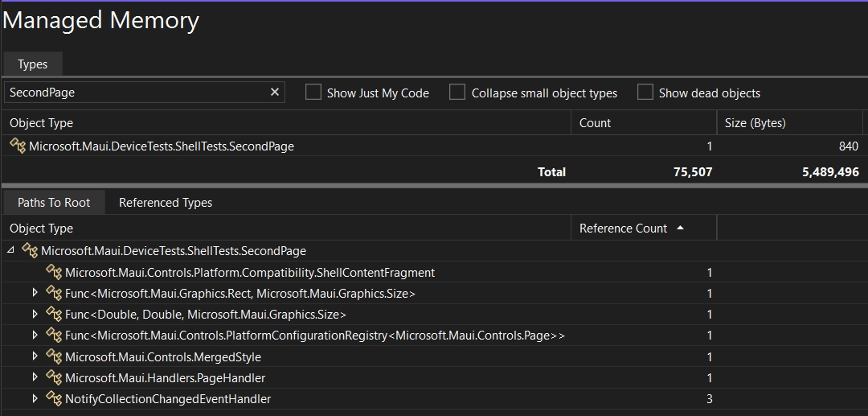Viewport: 868px width, 416px height.
Task: Click the clear X in the SecondPage search box
Action: point(275,93)
